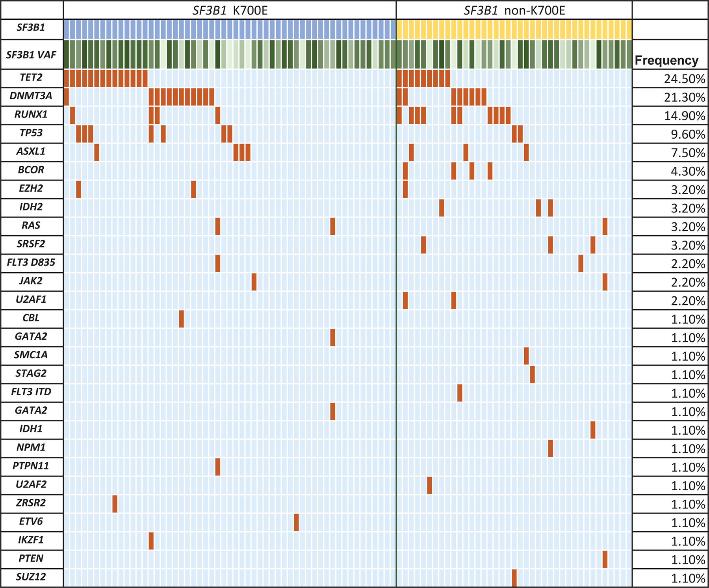Select the ETV6 row label
This screenshot has height=588, width=709.
click(x=31, y=521)
